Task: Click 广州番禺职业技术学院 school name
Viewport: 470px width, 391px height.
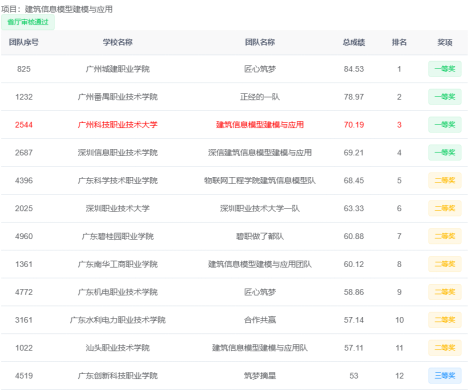Action: tap(117, 97)
